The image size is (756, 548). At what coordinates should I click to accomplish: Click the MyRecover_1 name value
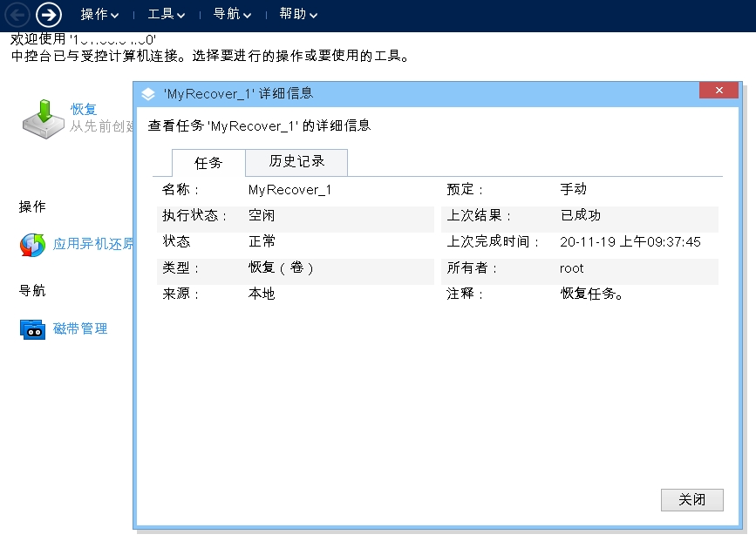tap(289, 190)
